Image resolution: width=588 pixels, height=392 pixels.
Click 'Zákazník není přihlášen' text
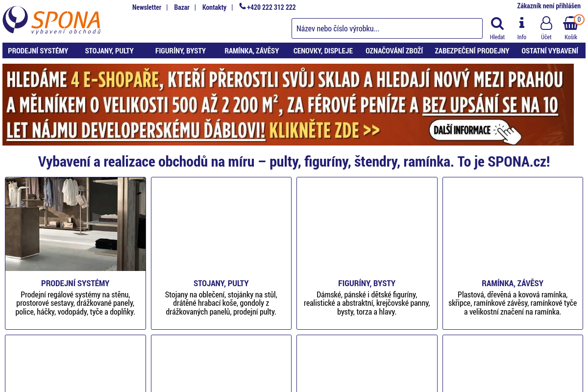tap(549, 6)
